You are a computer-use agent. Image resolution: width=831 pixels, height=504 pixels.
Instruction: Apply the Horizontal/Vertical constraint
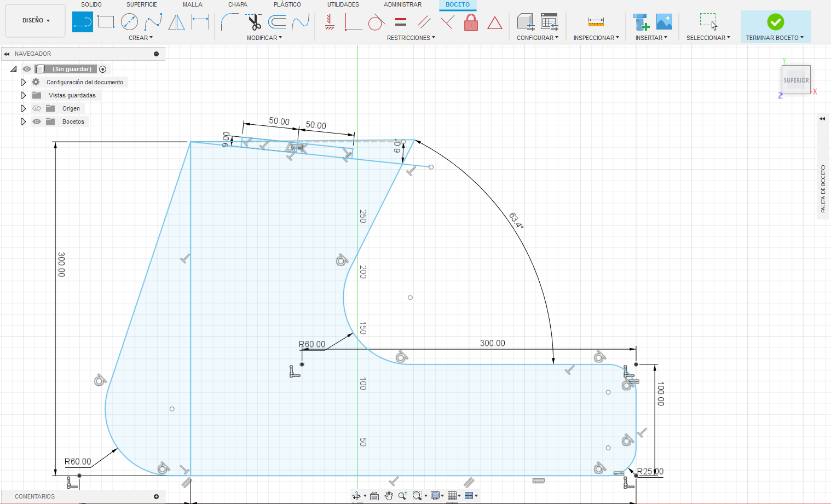[330, 22]
